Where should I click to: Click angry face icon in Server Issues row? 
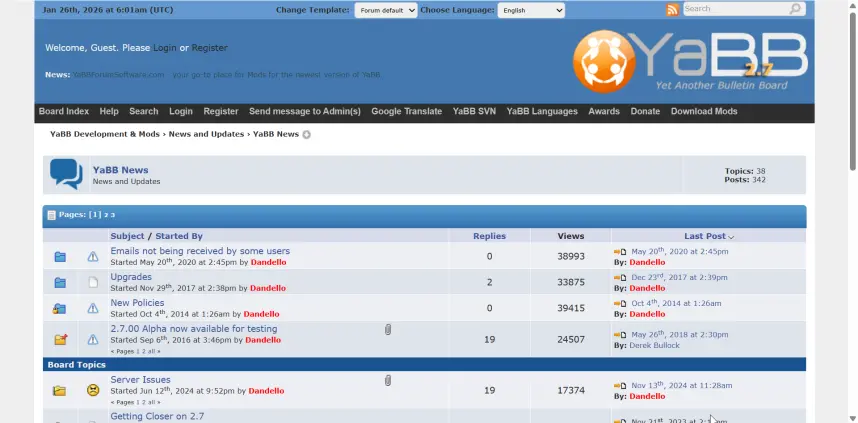(x=93, y=390)
